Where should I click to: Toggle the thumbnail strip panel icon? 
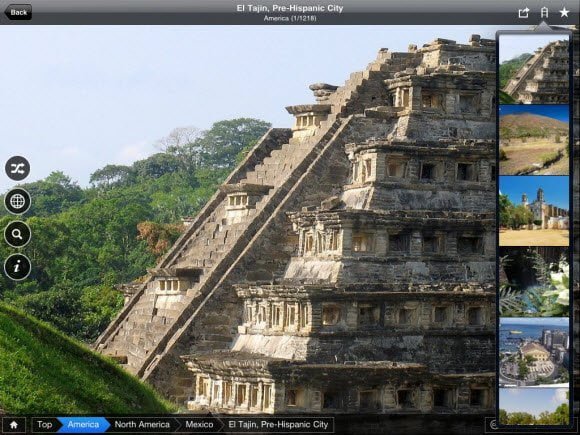tap(544, 13)
